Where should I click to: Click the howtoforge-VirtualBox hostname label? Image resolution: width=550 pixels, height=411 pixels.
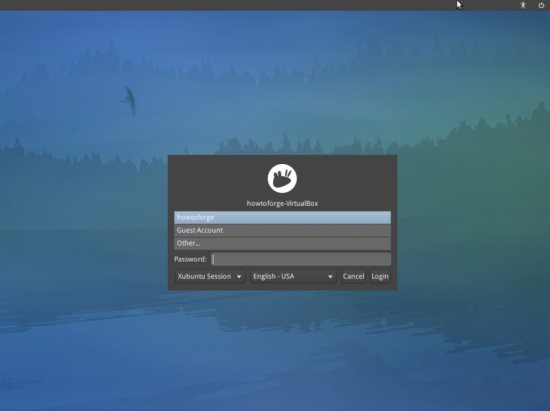(282, 203)
